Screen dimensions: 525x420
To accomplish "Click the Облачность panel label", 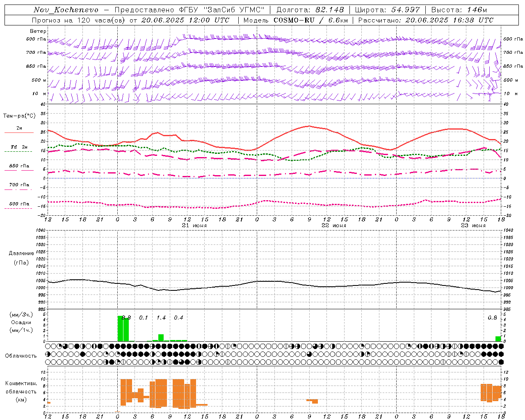I will click(x=21, y=356).
